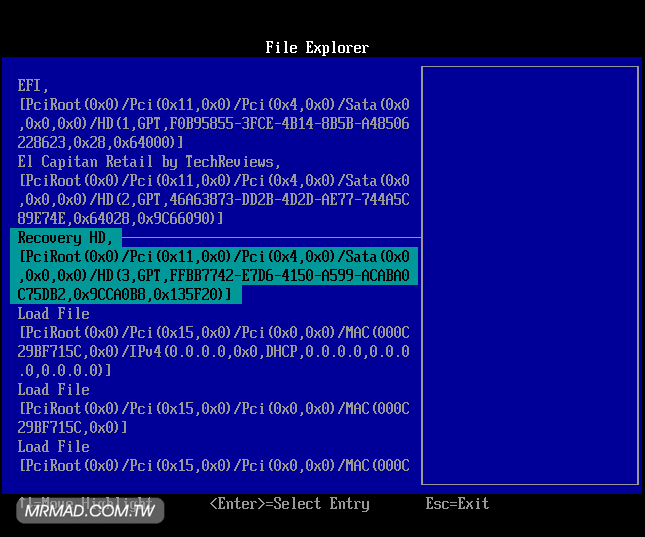Viewport: 645px width, 537px height.
Task: Select the EFI partition entry
Action: click(34, 86)
